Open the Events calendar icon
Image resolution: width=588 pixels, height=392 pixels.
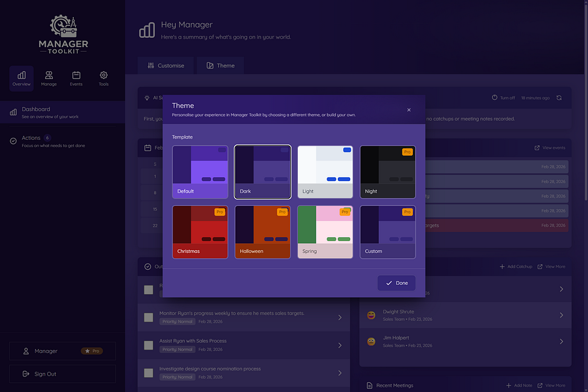(76, 75)
